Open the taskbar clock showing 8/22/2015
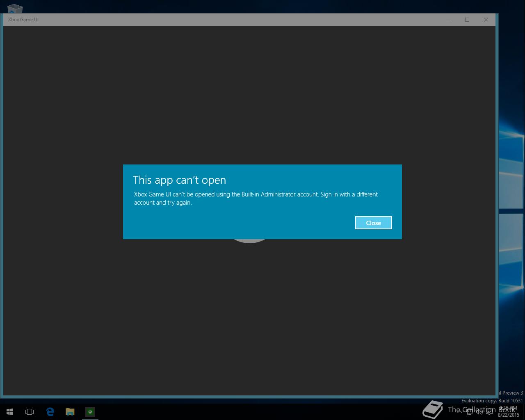The image size is (525, 420). (509, 411)
